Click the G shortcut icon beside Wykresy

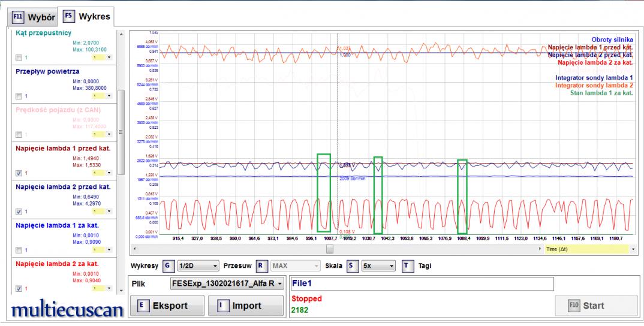pyautogui.click(x=166, y=265)
